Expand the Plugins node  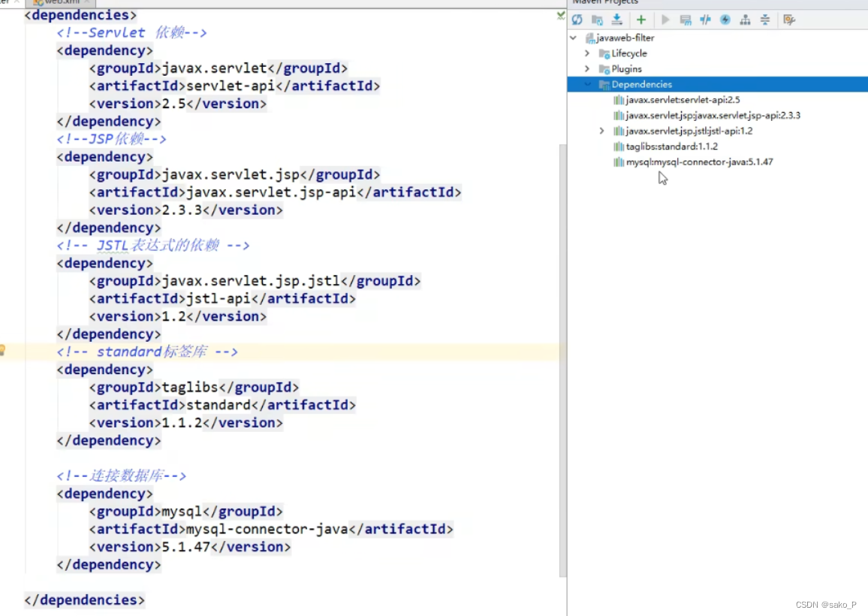click(587, 68)
